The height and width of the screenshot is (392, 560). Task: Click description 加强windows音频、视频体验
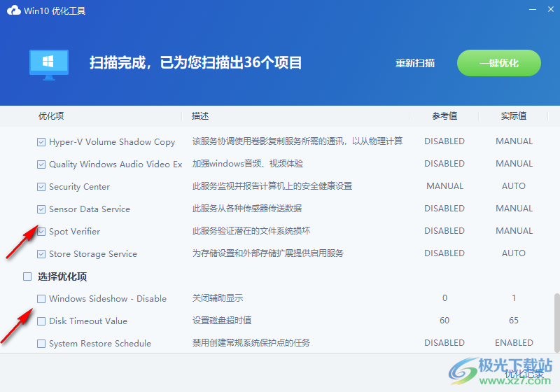pos(248,164)
